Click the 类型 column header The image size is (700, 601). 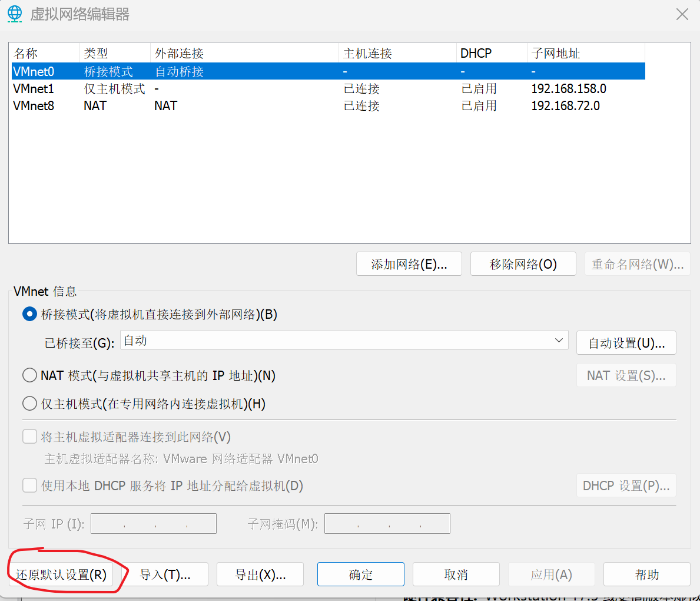coord(115,53)
